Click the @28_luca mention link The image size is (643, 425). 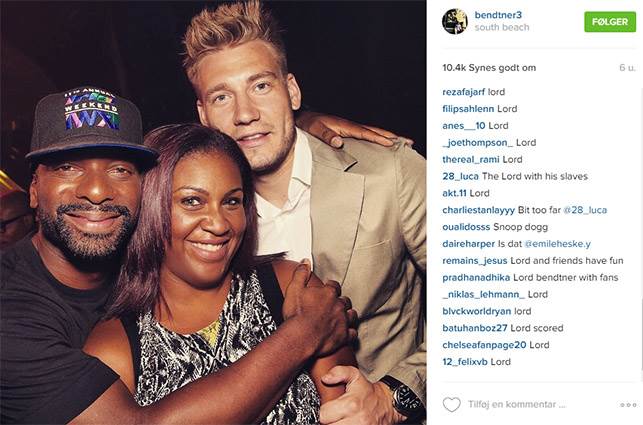click(585, 210)
